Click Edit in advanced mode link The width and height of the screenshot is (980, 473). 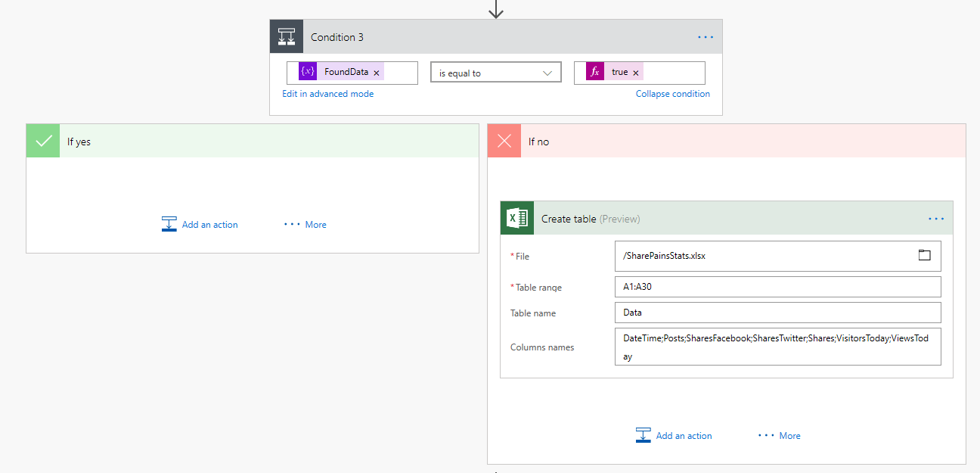(328, 94)
